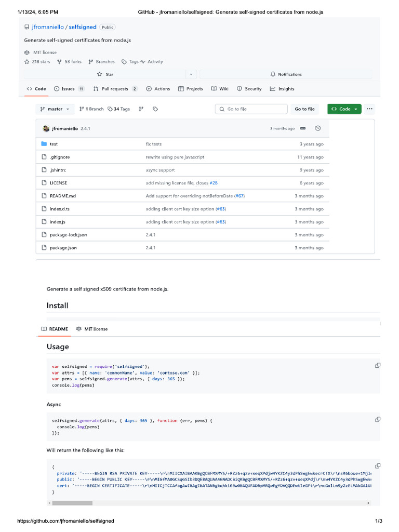Screen dimensions: 399x532
Task: Open the package.json file
Action: pos(63,248)
